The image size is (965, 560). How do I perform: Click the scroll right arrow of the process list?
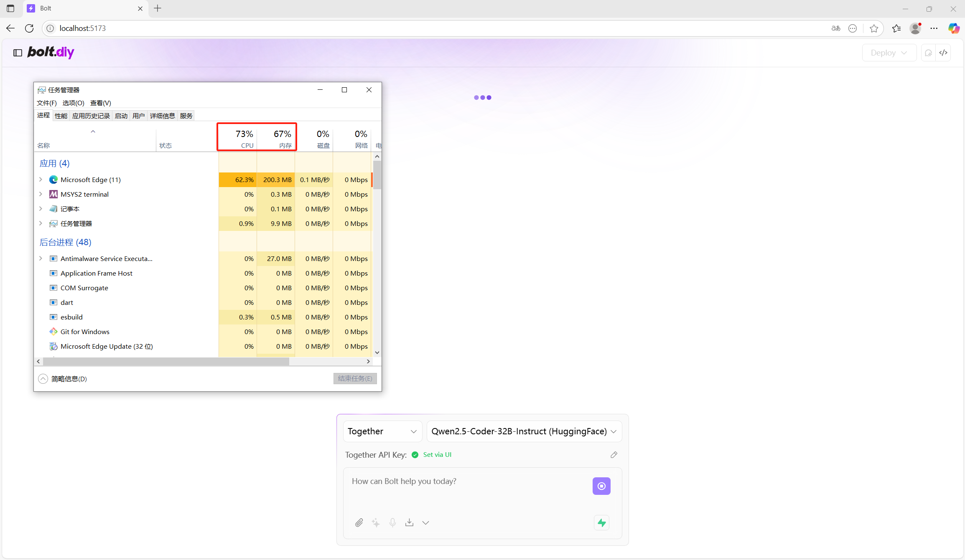(368, 361)
